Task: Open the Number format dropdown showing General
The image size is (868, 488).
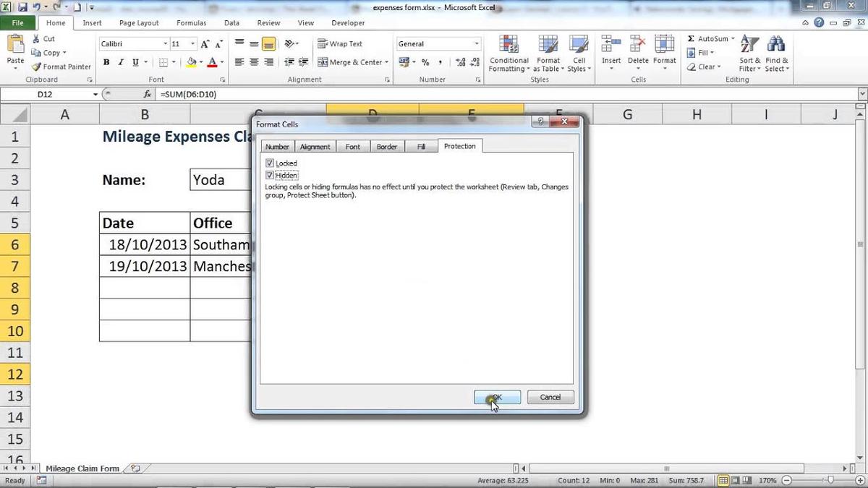Action: click(x=438, y=43)
